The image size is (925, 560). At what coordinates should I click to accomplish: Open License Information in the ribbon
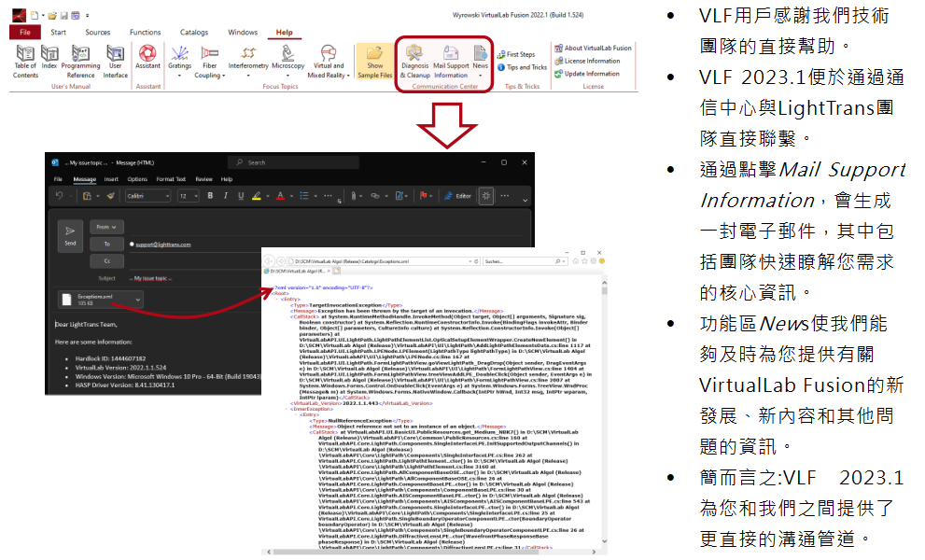tap(587, 61)
